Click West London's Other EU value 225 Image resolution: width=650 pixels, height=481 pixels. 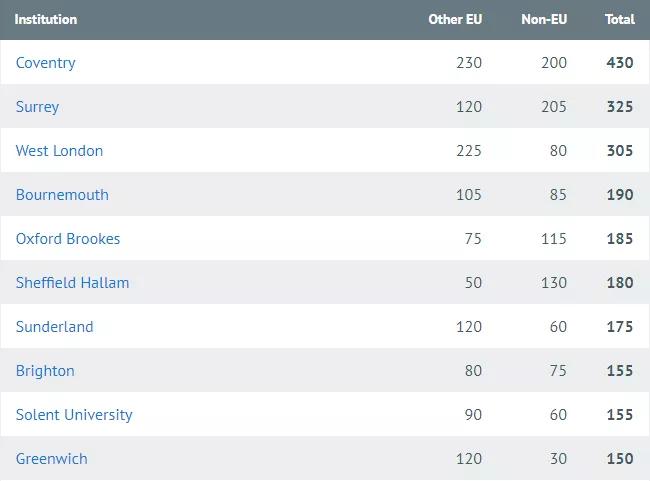(468, 151)
